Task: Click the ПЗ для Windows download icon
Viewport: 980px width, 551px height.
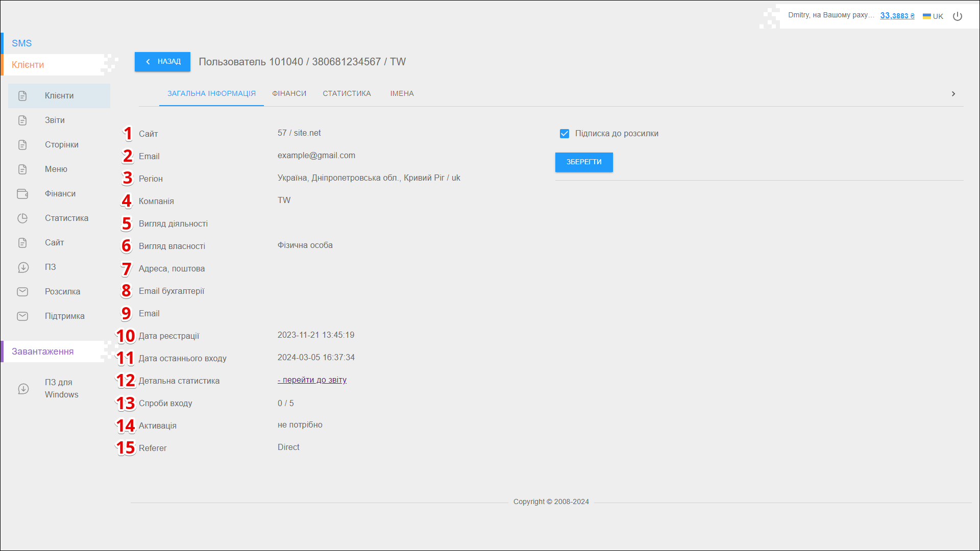Action: (23, 389)
